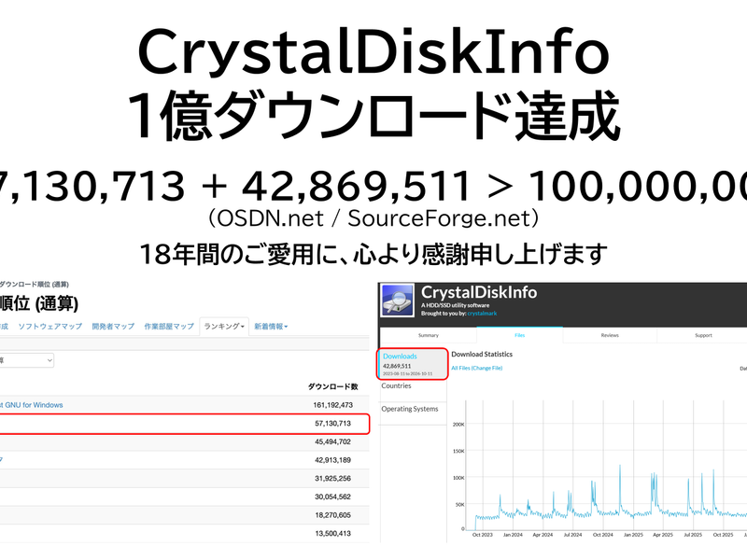Click the 57,130,713 download count row
This screenshot has height=560, width=747.
[184, 424]
